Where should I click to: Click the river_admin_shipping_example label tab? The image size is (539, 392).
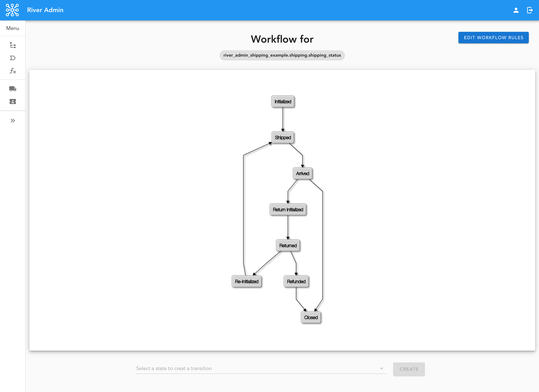click(282, 55)
